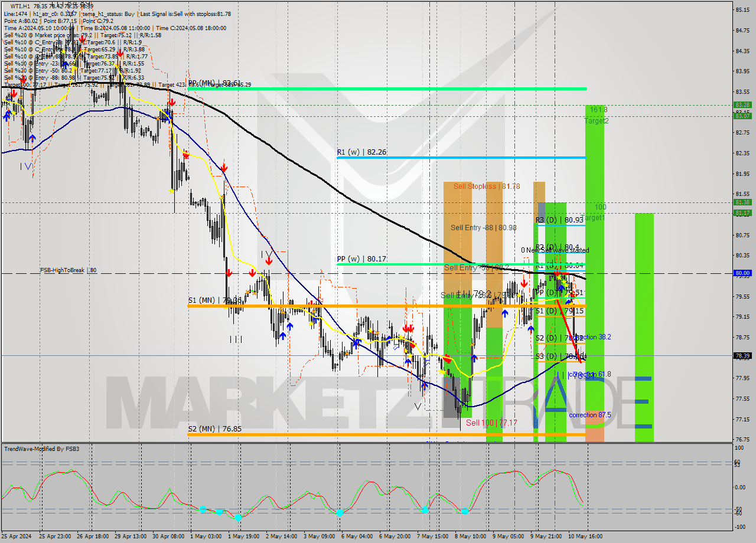Viewport: 756px width, 543px height.
Task: Click the 'correction 87.5' label
Action: [589, 416]
